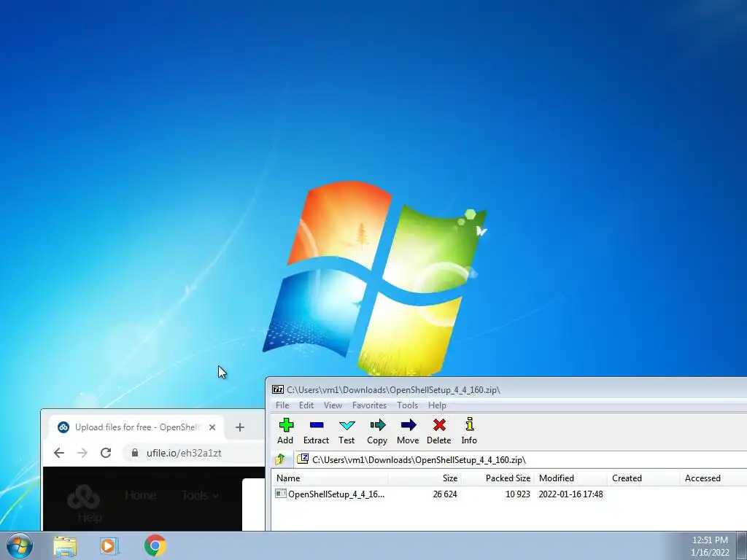Open the Windows Start menu
The width and height of the screenshot is (747, 560).
point(19,545)
